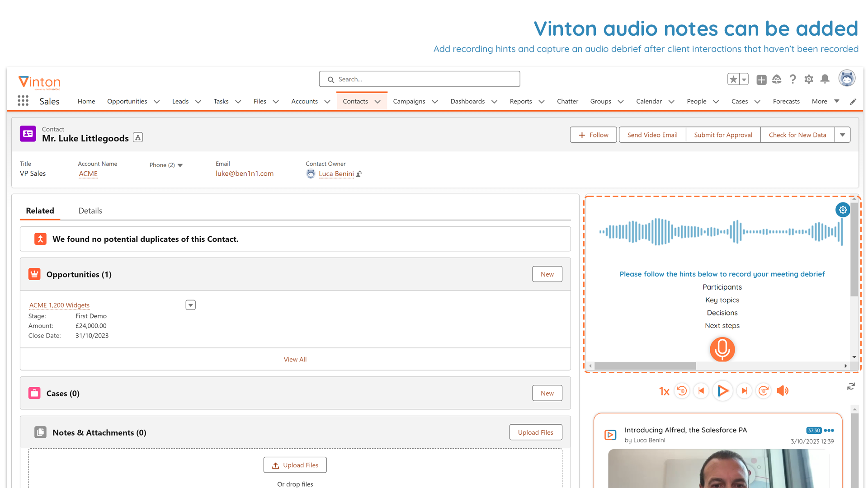Viewport: 868px width, 488px height.
Task: Select the Details tab
Action: (x=90, y=210)
